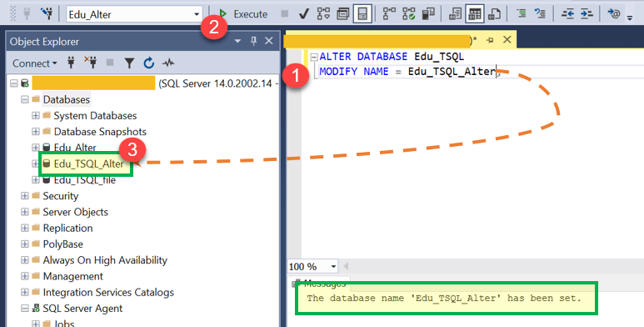The image size is (644, 327).
Task: Open the Edu_Alter database dropdown
Action: 197,14
